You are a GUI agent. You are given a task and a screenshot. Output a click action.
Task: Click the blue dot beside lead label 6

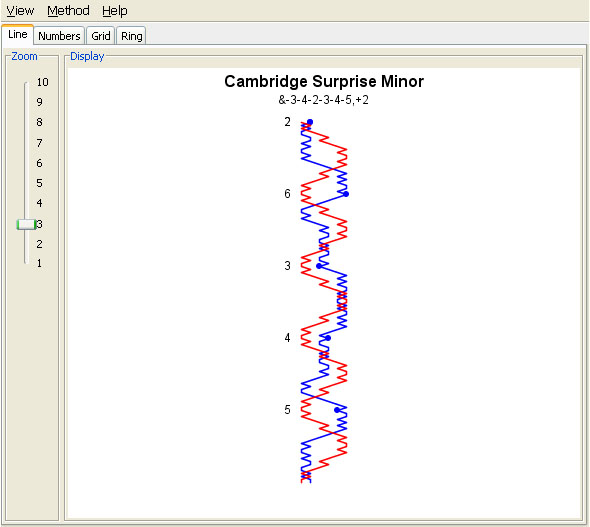point(346,194)
